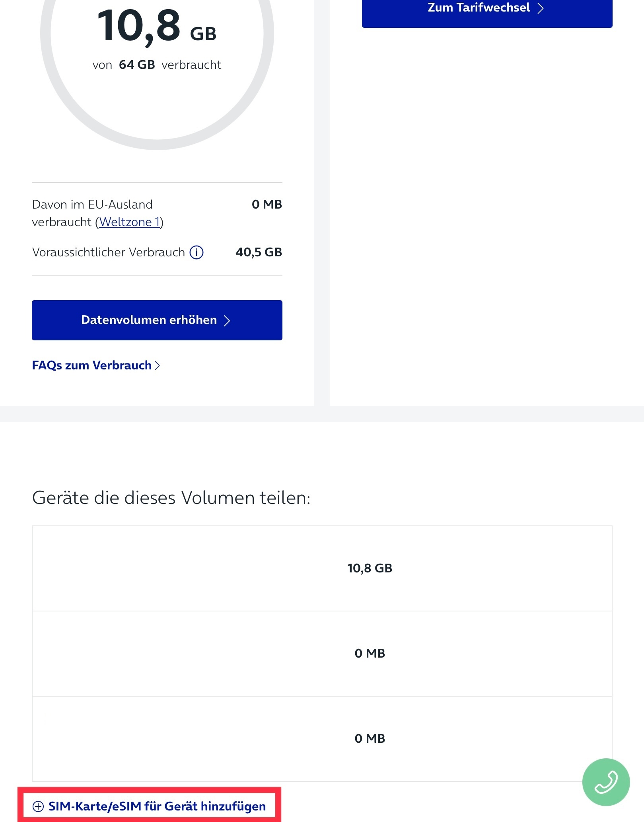Click arrow icon on Zum Tarifwechsel button

pos(540,8)
